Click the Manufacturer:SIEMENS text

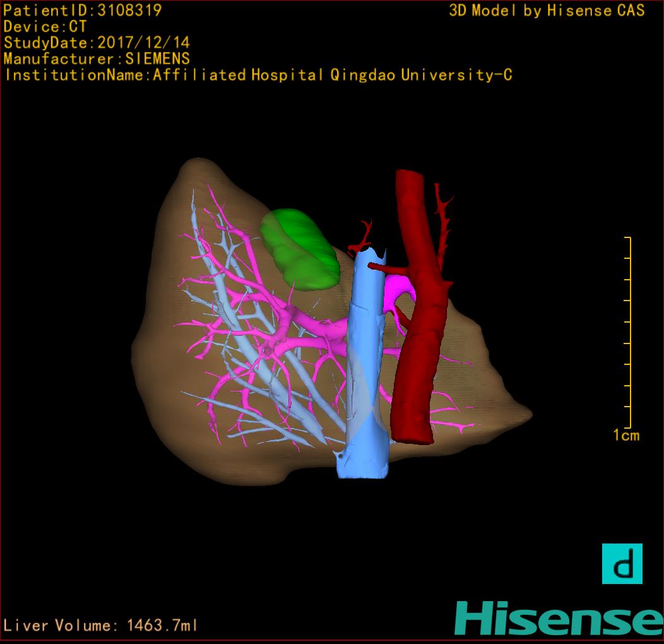pyautogui.click(x=97, y=59)
